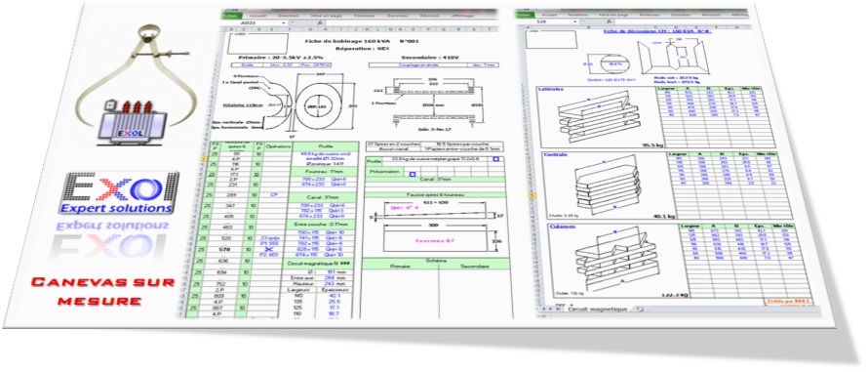Click the 'Primaire' schéma column header

click(401, 267)
